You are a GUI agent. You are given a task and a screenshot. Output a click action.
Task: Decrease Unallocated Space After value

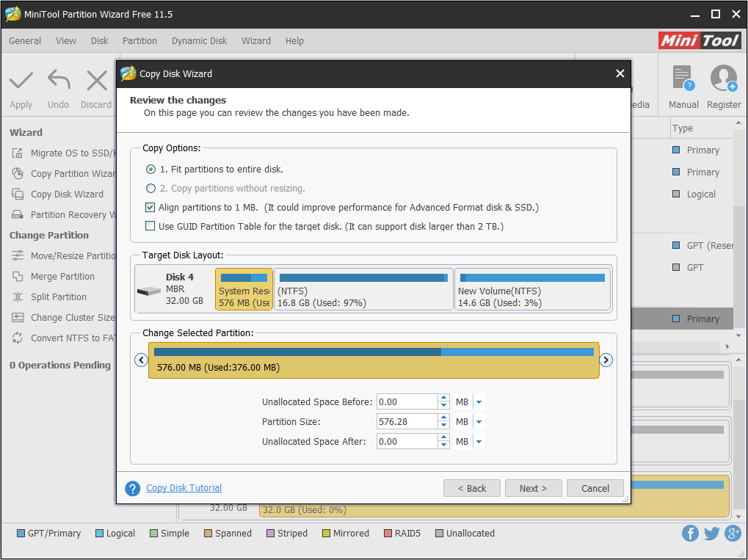tap(443, 445)
